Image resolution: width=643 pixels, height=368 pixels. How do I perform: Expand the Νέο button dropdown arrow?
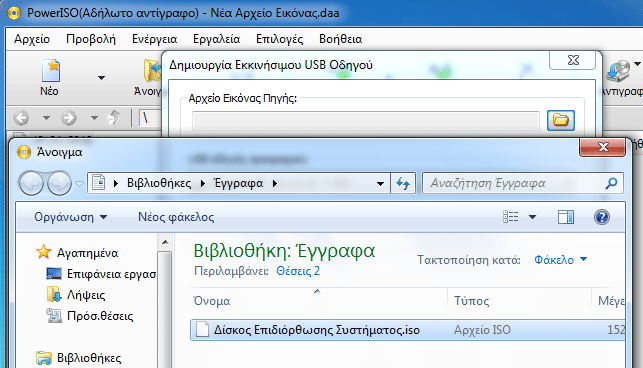click(101, 78)
